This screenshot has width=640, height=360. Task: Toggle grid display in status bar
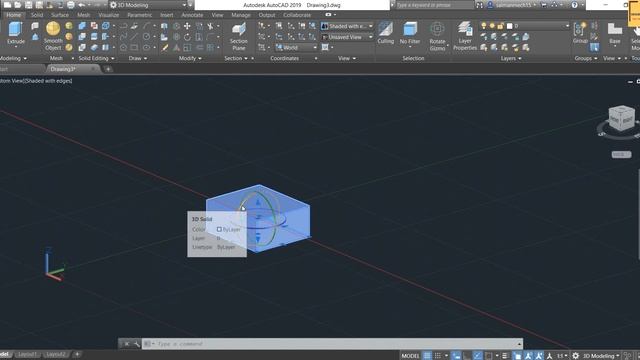click(x=427, y=356)
